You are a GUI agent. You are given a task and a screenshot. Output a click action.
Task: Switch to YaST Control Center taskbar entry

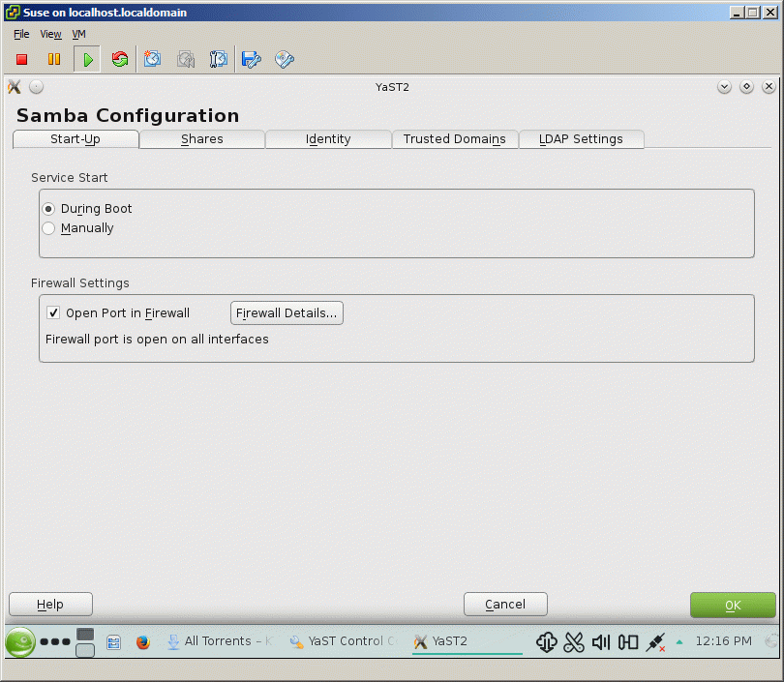(x=344, y=641)
